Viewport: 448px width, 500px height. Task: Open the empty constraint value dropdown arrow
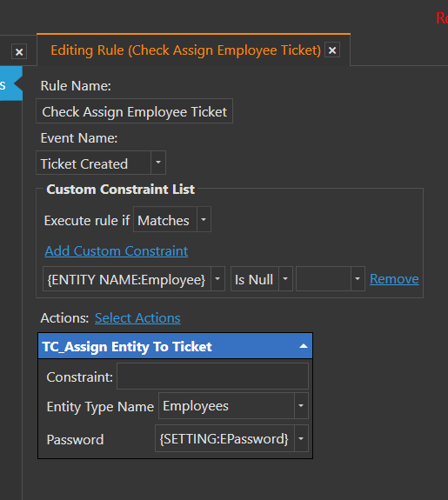358,279
